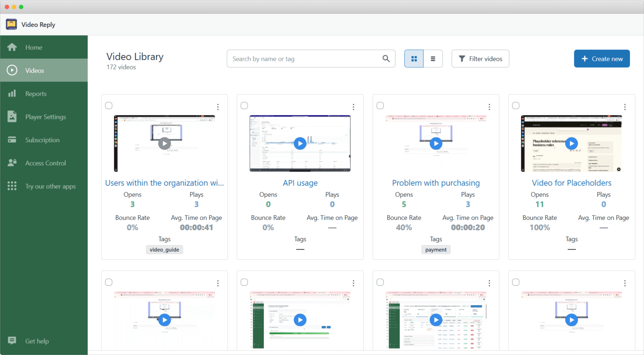Click the Player Settings image icon
644x355 pixels.
pos(12,117)
